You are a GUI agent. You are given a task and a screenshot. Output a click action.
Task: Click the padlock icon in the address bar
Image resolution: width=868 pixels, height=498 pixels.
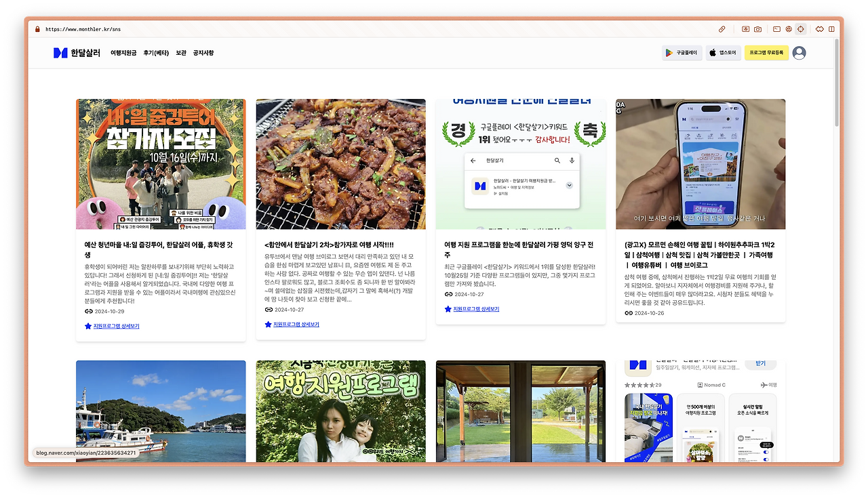(37, 28)
